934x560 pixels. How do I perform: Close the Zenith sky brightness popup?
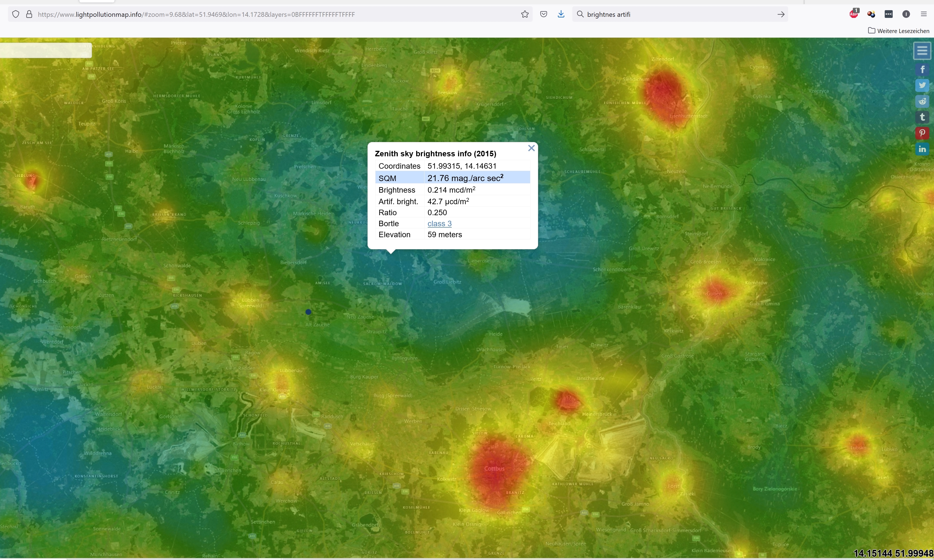click(531, 148)
